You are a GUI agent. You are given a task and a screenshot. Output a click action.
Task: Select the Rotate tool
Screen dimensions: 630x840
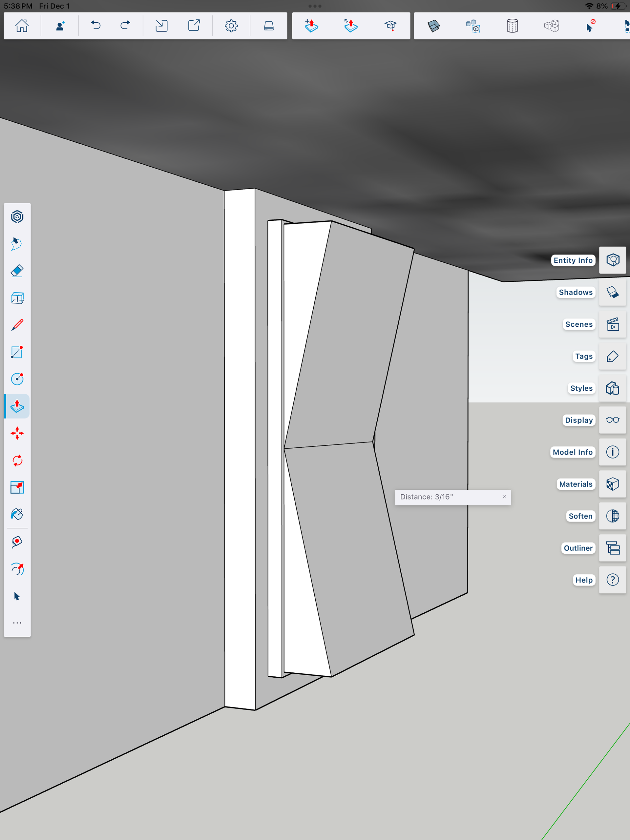click(x=17, y=461)
